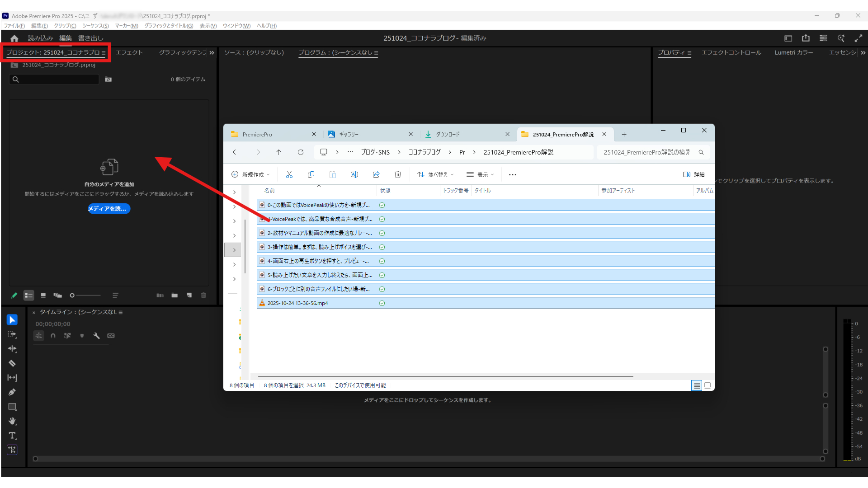Switch to the Lumetri カラー tab

[x=793, y=53]
